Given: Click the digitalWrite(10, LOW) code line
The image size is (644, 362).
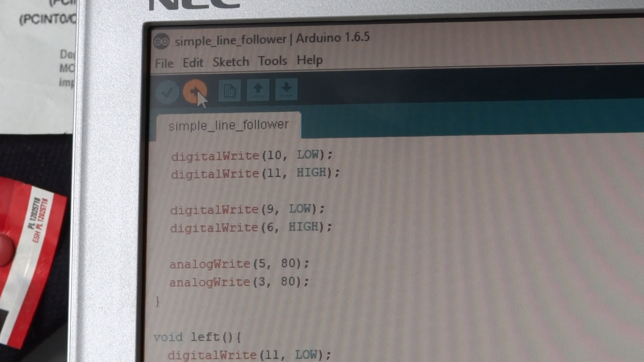Looking at the screenshot, I should click(252, 156).
